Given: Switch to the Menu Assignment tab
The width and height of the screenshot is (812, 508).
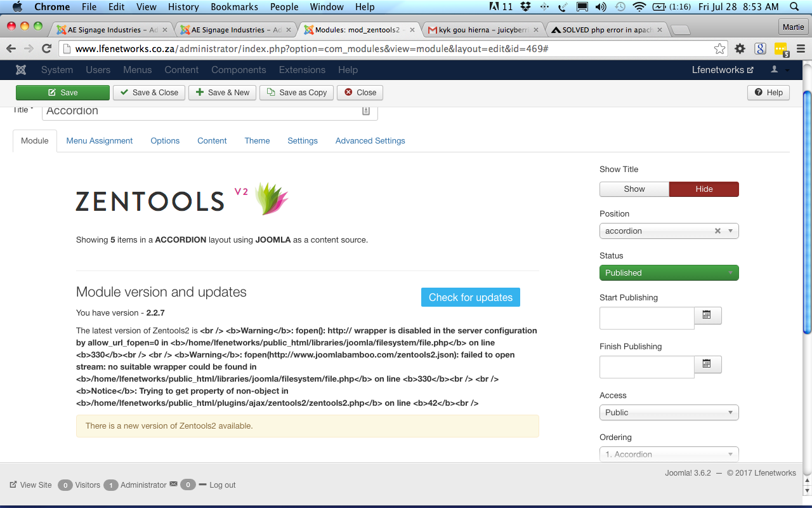Looking at the screenshot, I should click(100, 141).
